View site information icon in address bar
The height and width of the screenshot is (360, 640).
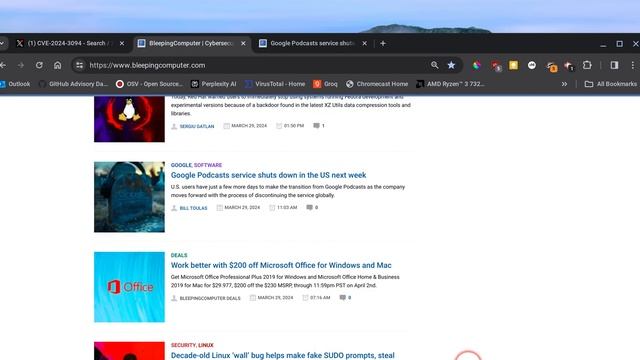coord(80,65)
